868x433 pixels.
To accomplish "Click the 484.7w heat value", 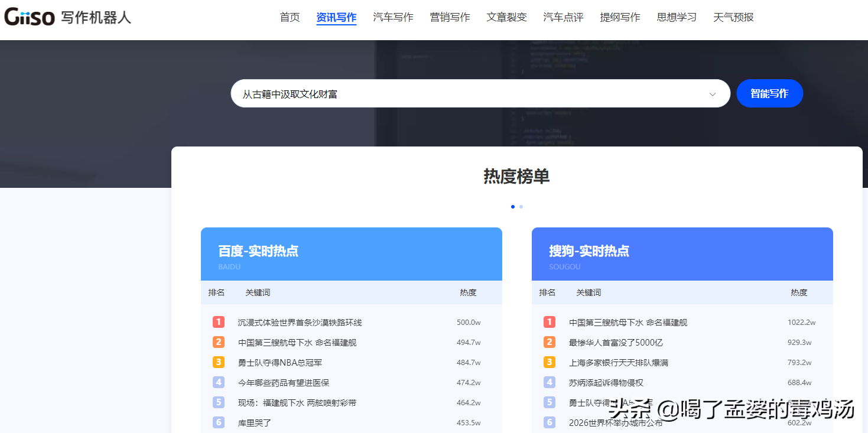I will [x=469, y=363].
